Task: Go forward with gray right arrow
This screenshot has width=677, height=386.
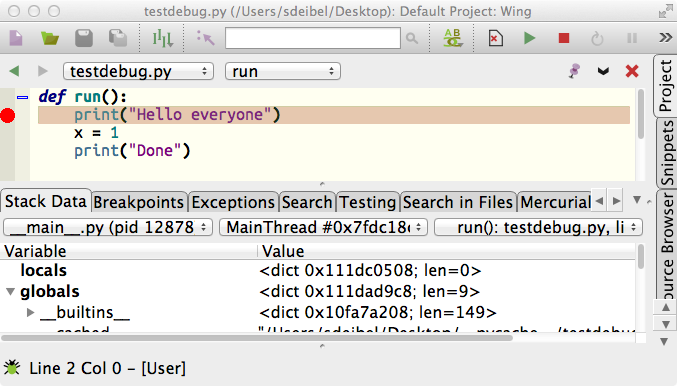Action: 42,71
